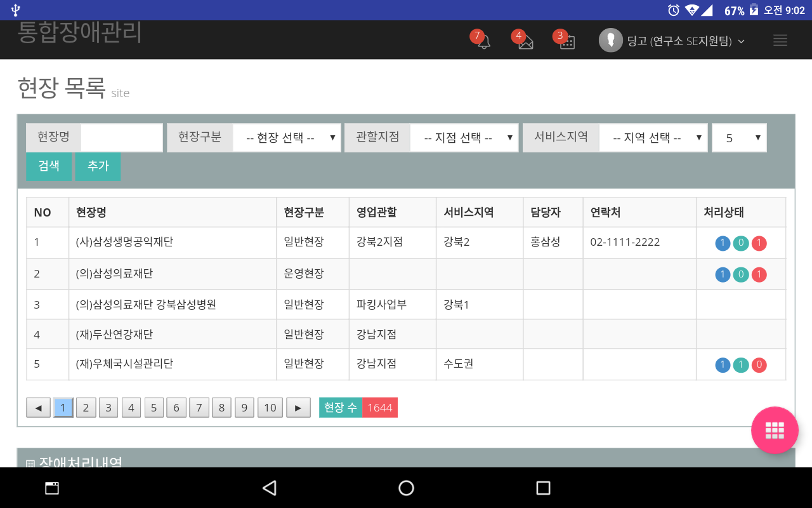812x508 pixels.
Task: Click blue status badge for 우체국시설관리단 row
Action: click(x=723, y=365)
